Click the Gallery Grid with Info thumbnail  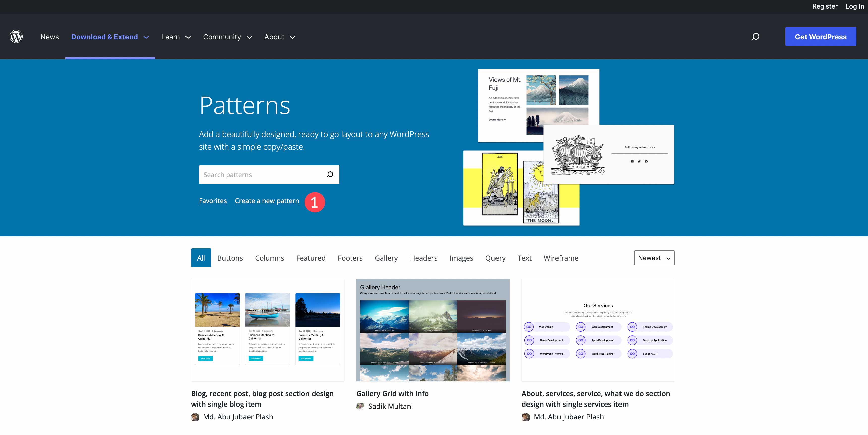[x=432, y=330]
